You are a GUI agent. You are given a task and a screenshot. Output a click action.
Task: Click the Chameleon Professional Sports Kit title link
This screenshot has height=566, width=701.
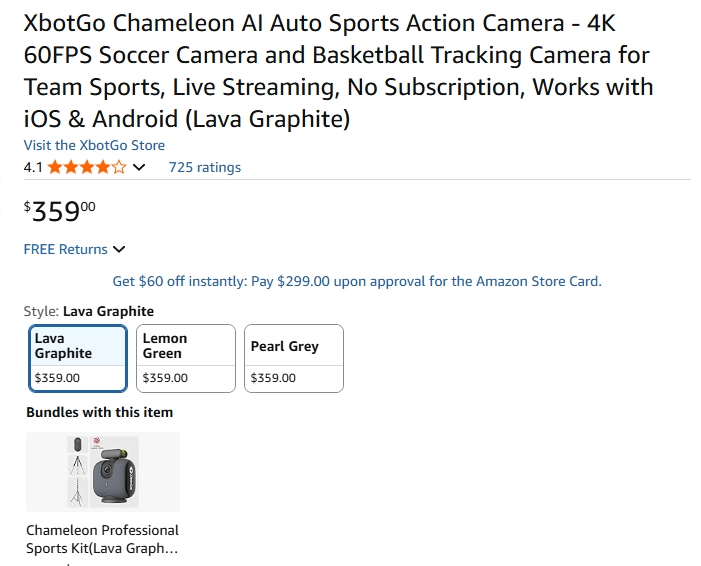point(102,539)
